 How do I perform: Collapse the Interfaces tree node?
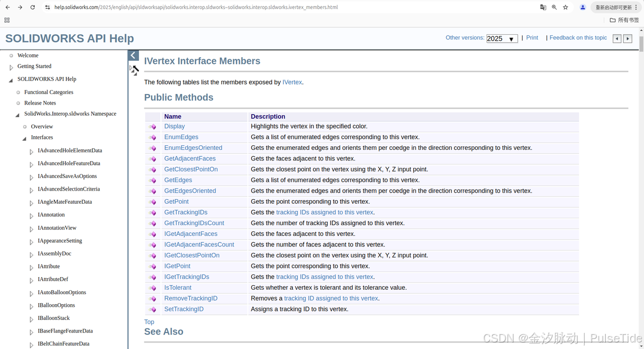24,138
